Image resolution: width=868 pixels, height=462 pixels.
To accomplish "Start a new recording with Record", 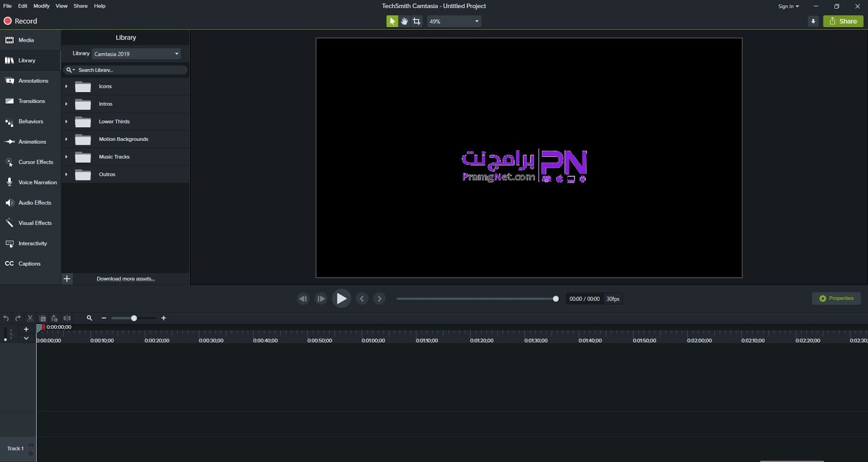I will 21,21.
